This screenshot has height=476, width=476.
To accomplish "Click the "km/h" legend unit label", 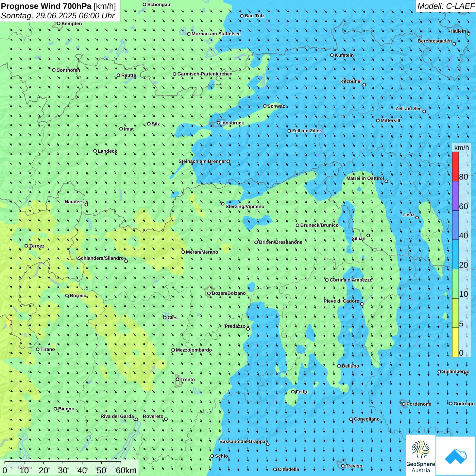I will pos(461,148).
